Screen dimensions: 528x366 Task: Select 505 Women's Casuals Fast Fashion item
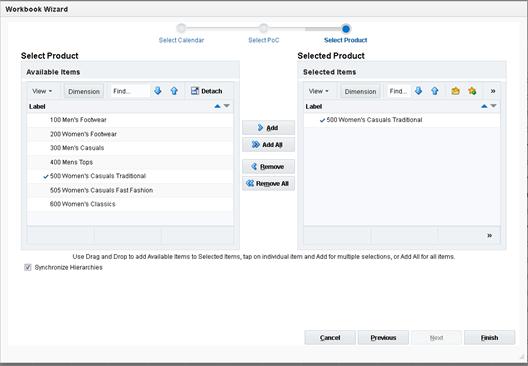130,190
